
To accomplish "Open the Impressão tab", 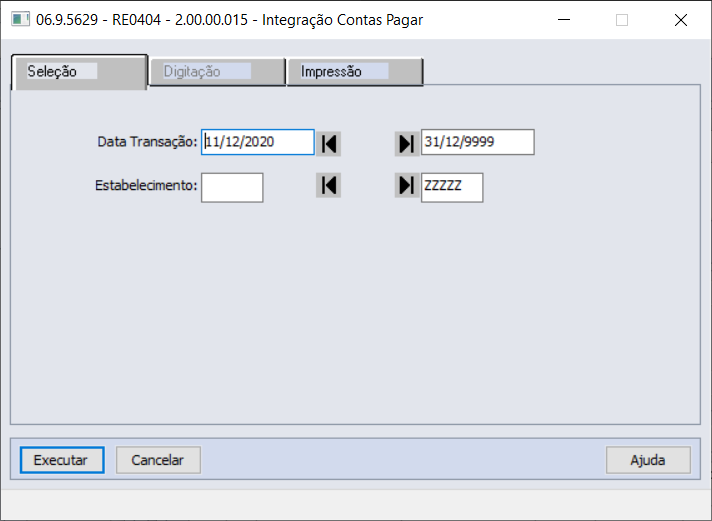I will (x=355, y=72).
